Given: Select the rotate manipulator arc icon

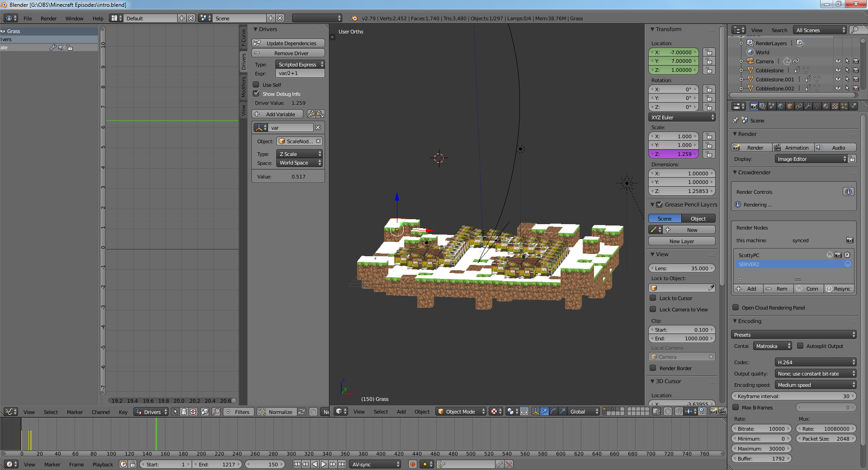Looking at the screenshot, I should pyautogui.click(x=553, y=411).
